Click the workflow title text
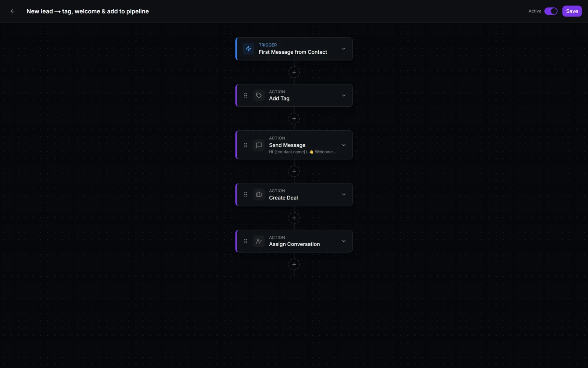 pyautogui.click(x=87, y=11)
